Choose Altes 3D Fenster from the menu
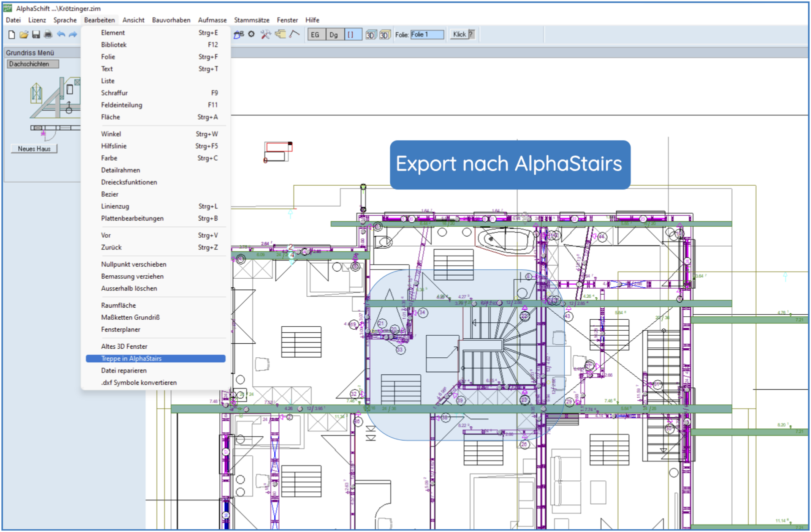The width and height of the screenshot is (811, 532). [x=156, y=346]
